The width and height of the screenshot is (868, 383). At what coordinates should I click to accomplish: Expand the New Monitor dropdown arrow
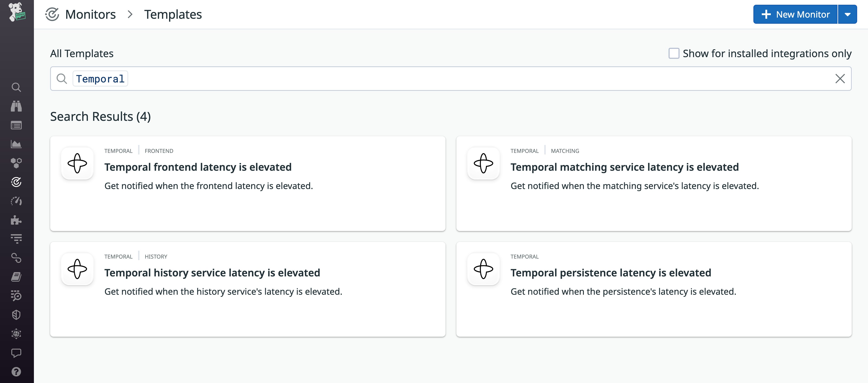[x=848, y=14]
